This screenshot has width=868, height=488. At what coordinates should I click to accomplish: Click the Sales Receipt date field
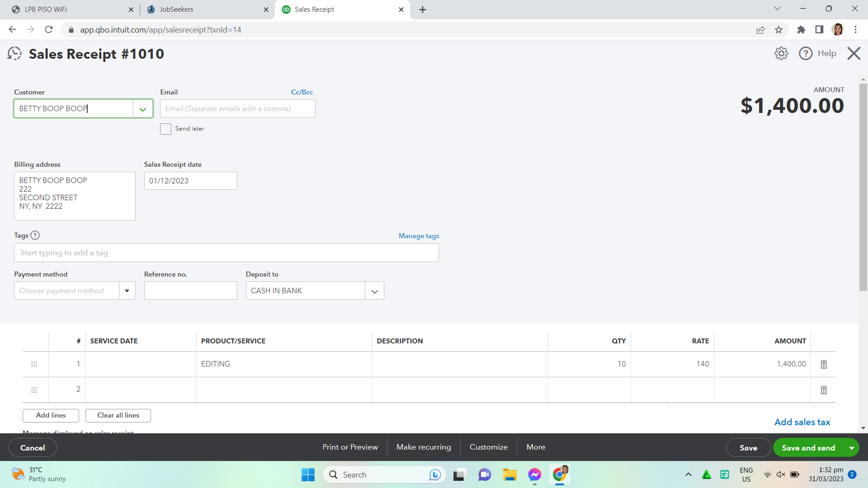[x=190, y=181]
